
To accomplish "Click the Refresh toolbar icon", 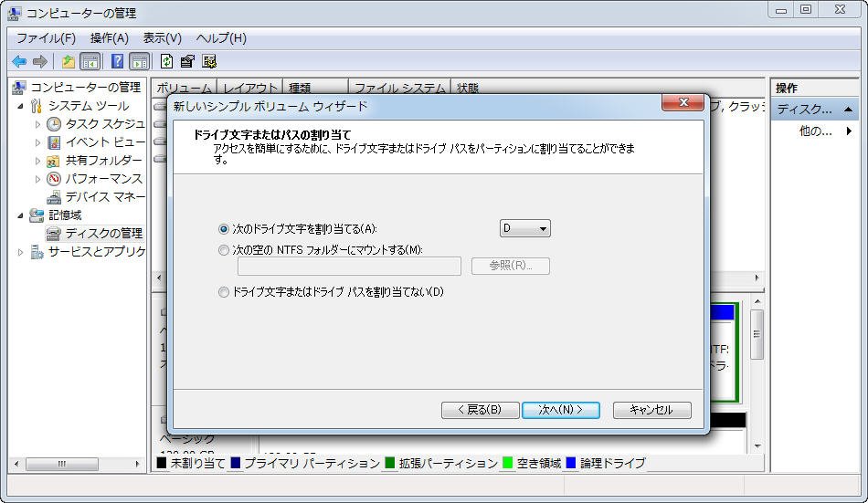I will [166, 61].
